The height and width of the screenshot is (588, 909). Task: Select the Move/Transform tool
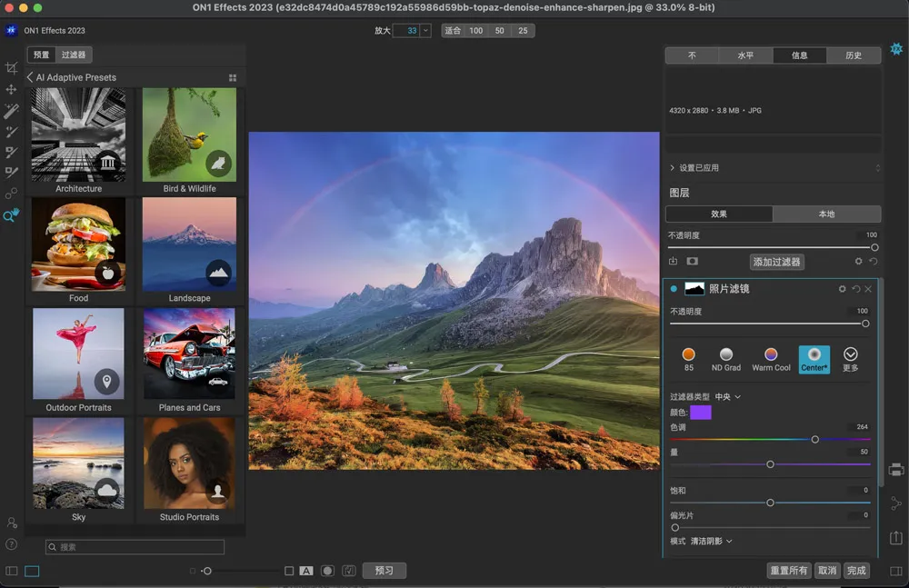click(12, 90)
